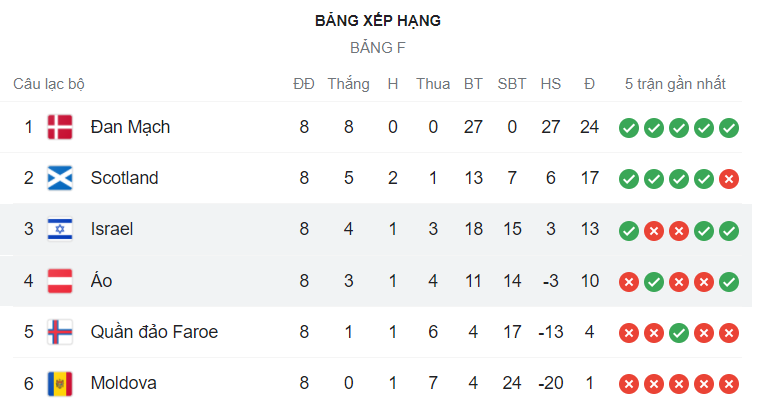Click Faroe's green win icon in recent matches

pyautogui.click(x=679, y=333)
